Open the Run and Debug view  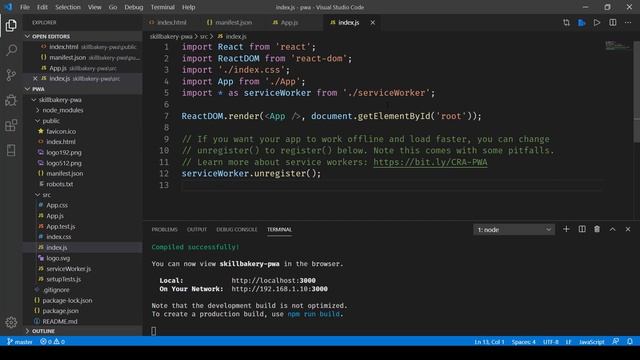pos(11,100)
